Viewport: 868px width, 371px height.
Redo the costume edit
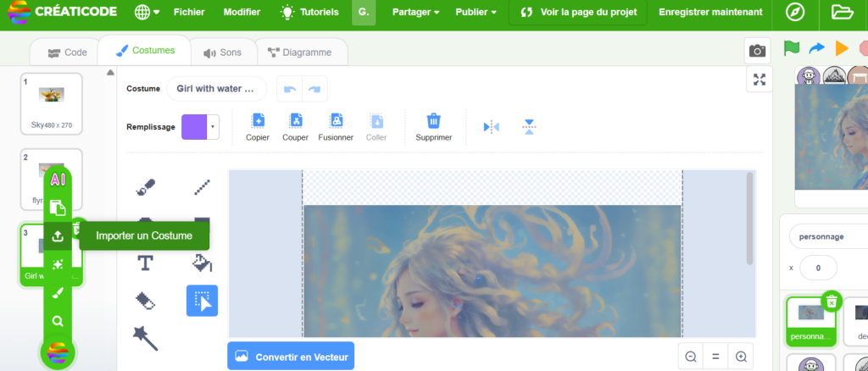pos(314,89)
